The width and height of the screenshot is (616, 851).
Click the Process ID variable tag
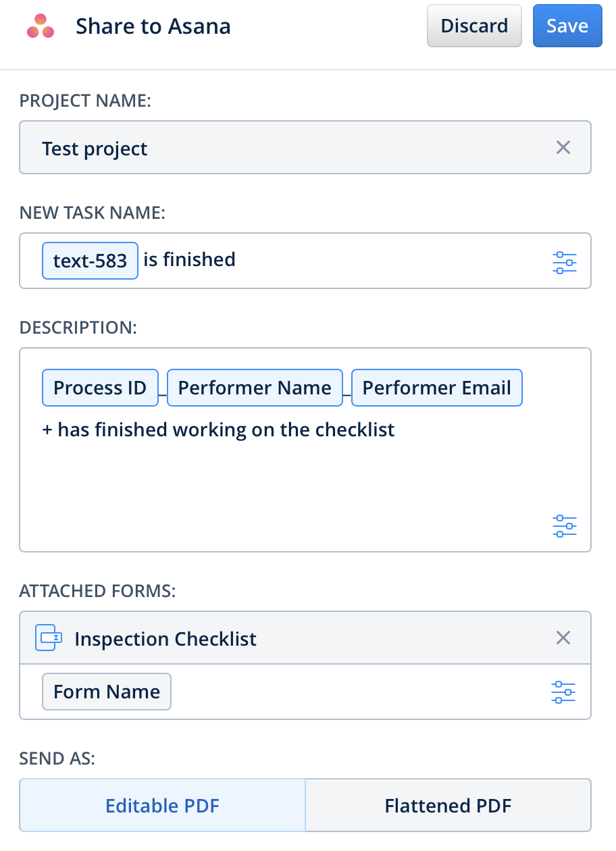(x=100, y=388)
